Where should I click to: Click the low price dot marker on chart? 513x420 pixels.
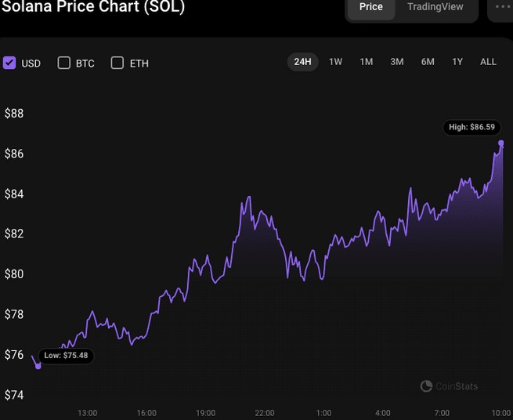pyautogui.click(x=38, y=365)
